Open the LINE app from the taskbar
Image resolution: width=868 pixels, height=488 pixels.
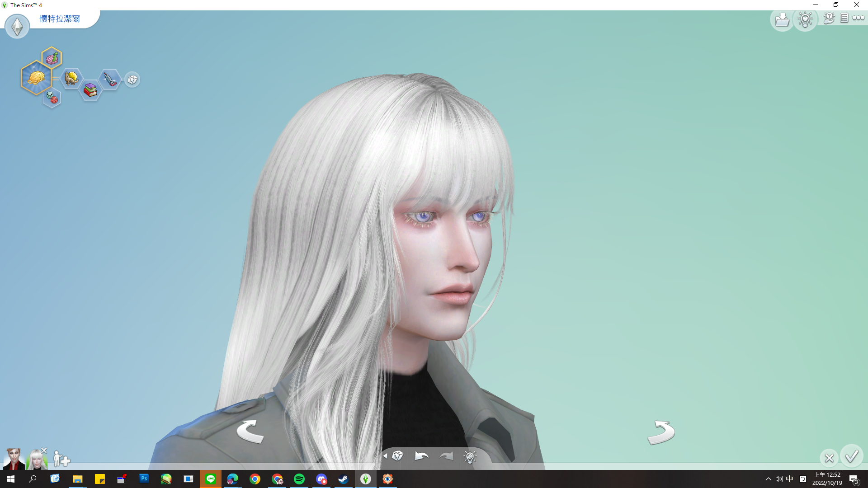click(x=211, y=479)
